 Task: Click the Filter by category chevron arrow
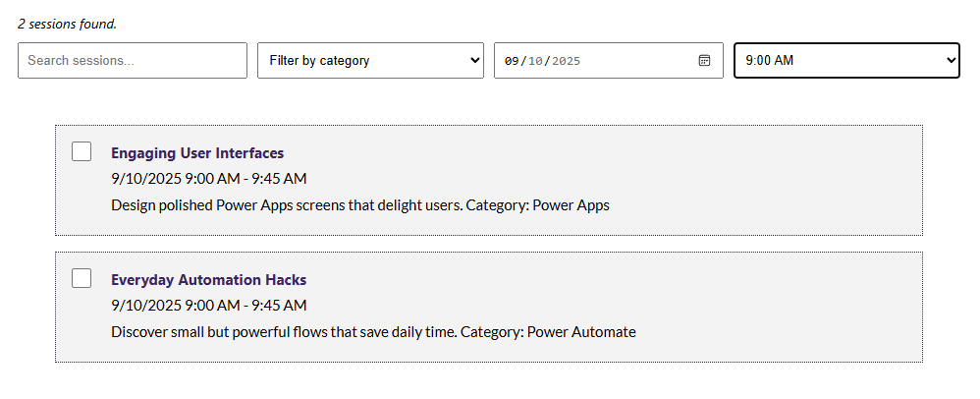point(475,61)
